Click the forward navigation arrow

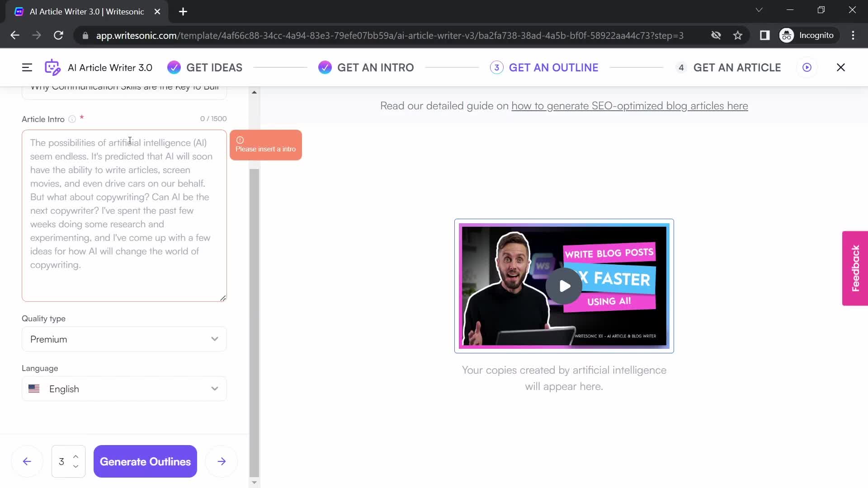222,461
